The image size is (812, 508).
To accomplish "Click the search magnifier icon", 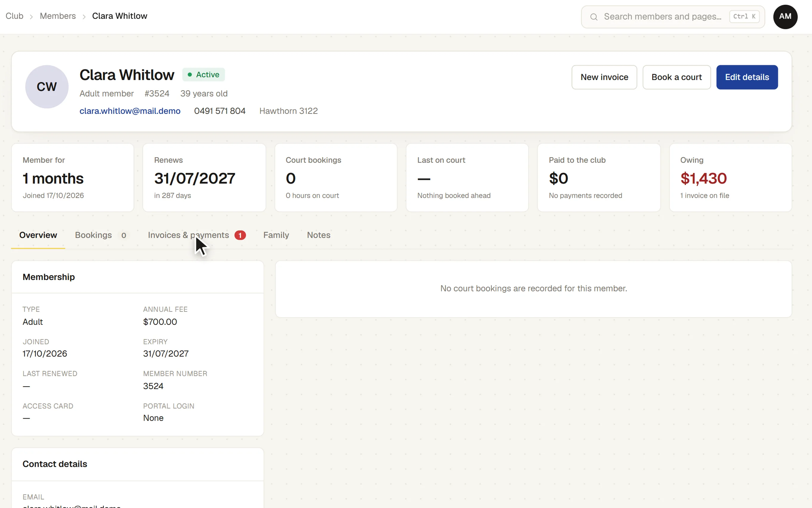I will 593,17.
